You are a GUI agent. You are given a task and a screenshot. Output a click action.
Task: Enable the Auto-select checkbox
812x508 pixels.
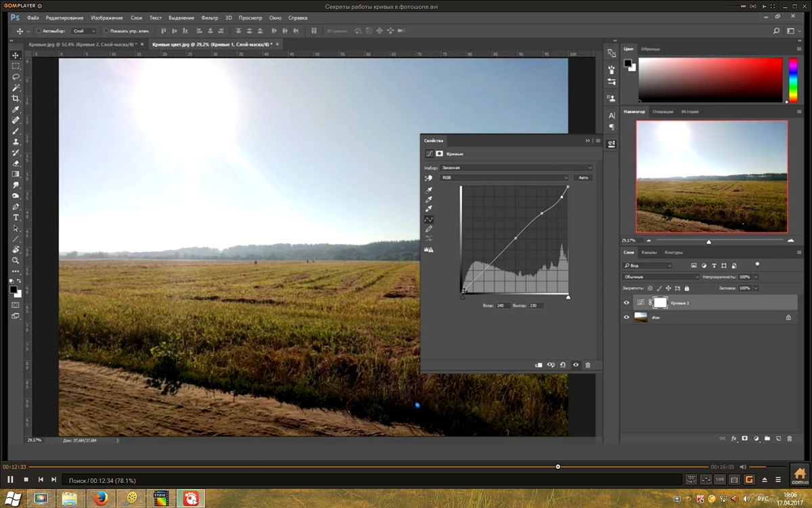[x=39, y=31]
